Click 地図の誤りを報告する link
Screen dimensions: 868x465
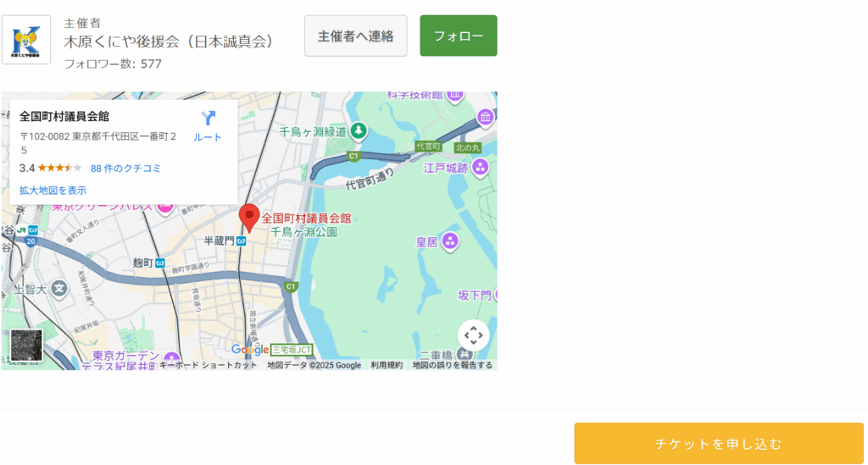pyautogui.click(x=452, y=365)
